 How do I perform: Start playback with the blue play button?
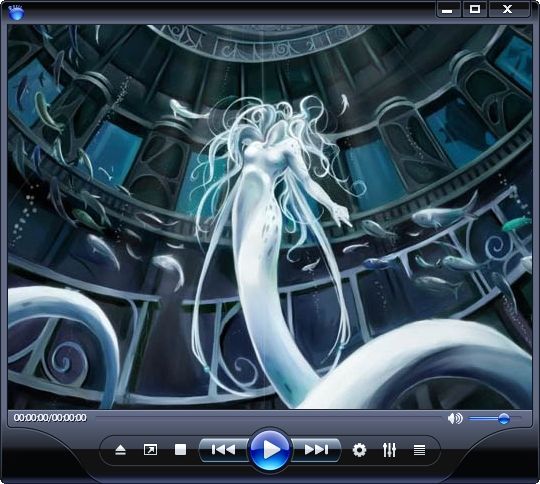(270, 450)
